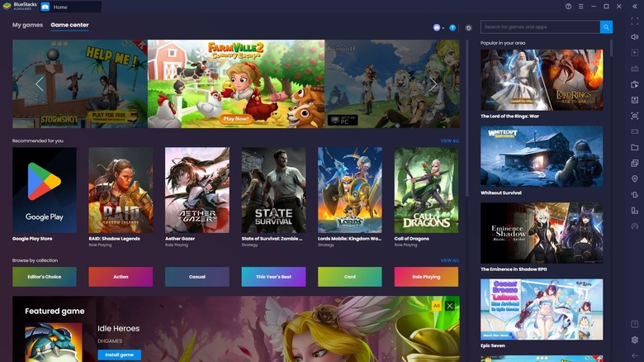Click the rotate screen icon
Image resolution: width=644 pixels, height=362 pixels.
click(x=635, y=211)
